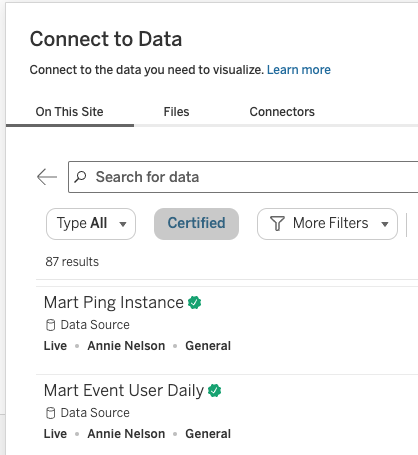This screenshot has width=418, height=455.
Task: Select the On This Site tab
Action: tap(70, 112)
